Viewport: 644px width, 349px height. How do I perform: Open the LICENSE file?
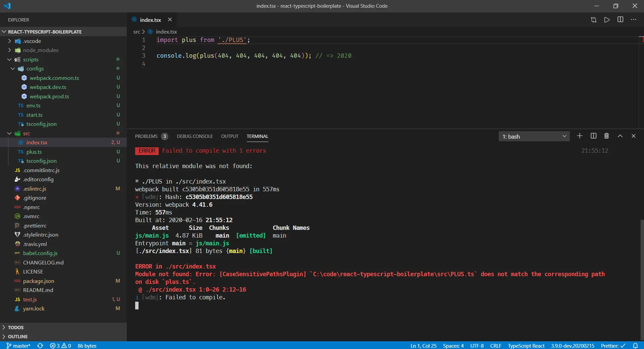point(63,271)
